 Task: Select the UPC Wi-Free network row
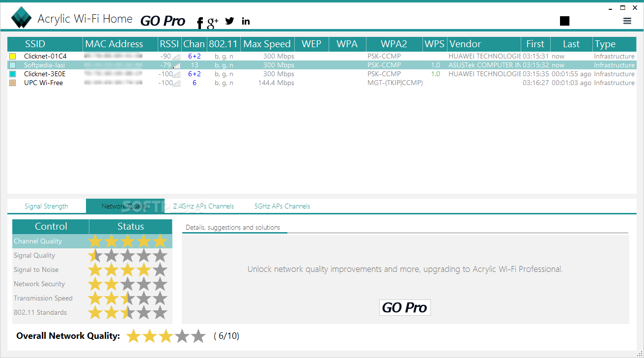click(322, 83)
